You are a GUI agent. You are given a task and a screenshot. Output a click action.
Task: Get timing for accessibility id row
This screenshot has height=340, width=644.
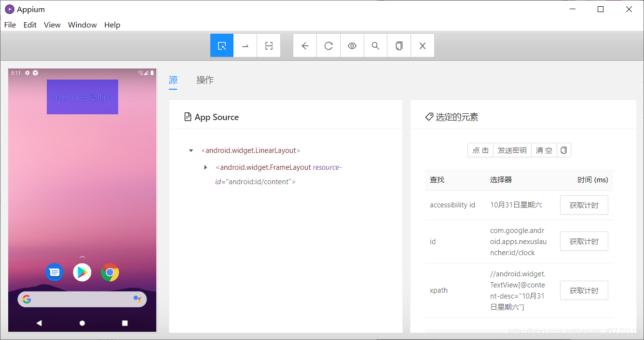[x=584, y=205]
